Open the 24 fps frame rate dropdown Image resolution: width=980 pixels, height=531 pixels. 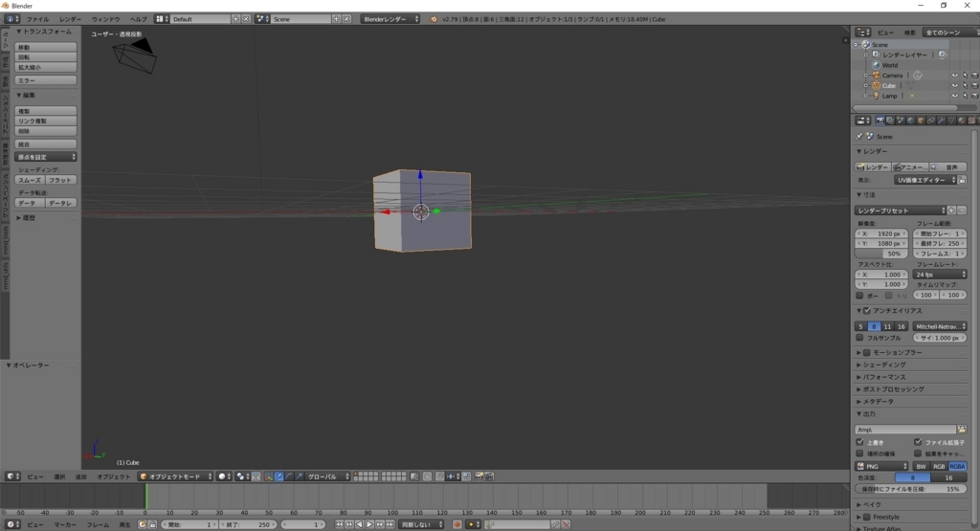(x=940, y=275)
